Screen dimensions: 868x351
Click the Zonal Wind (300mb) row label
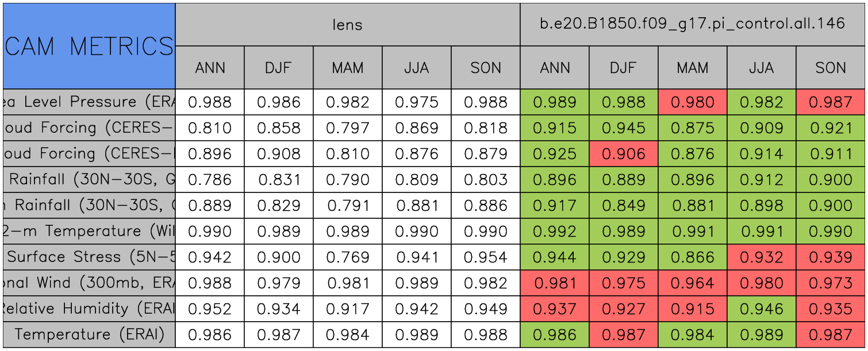(89, 283)
